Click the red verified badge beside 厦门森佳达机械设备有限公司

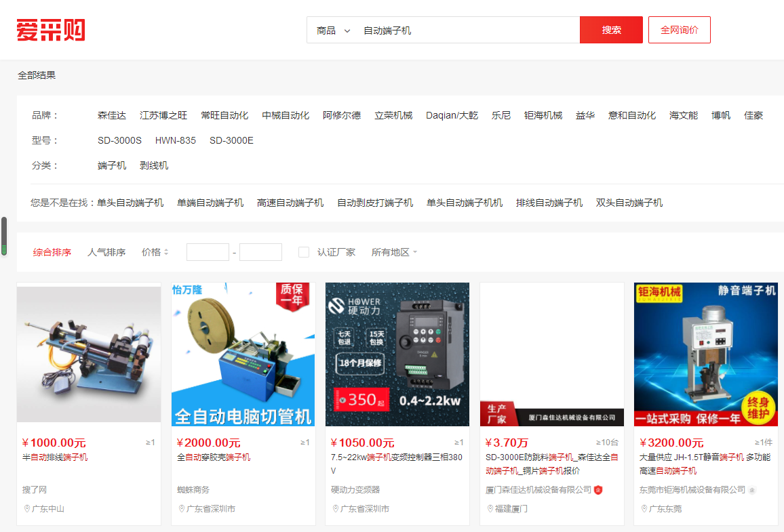(598, 490)
